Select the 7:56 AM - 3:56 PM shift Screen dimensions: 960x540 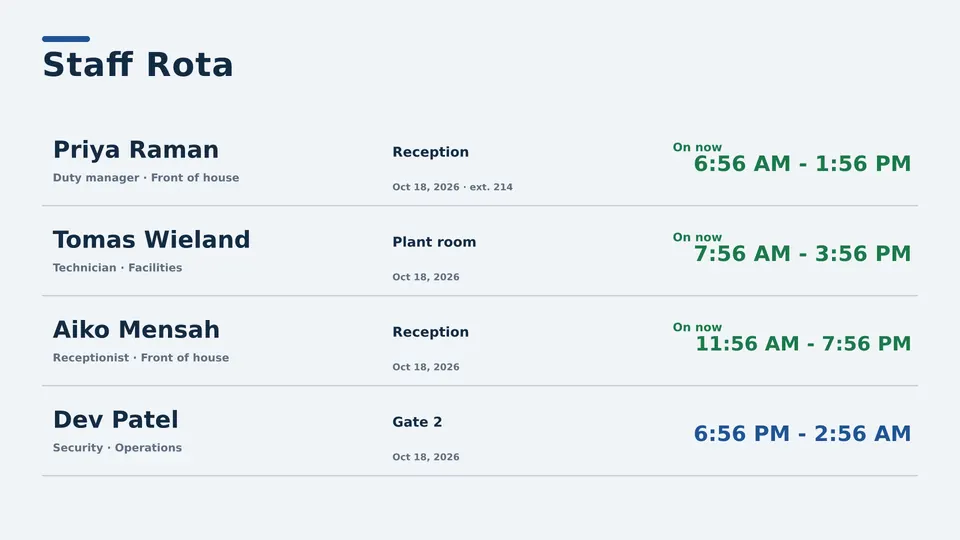coord(802,253)
